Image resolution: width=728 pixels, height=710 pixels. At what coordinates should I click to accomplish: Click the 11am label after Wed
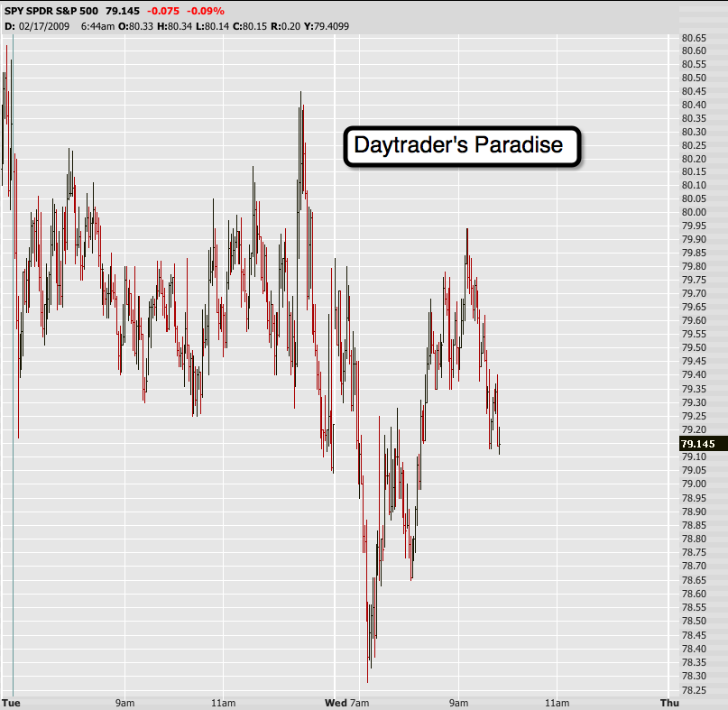tap(558, 703)
